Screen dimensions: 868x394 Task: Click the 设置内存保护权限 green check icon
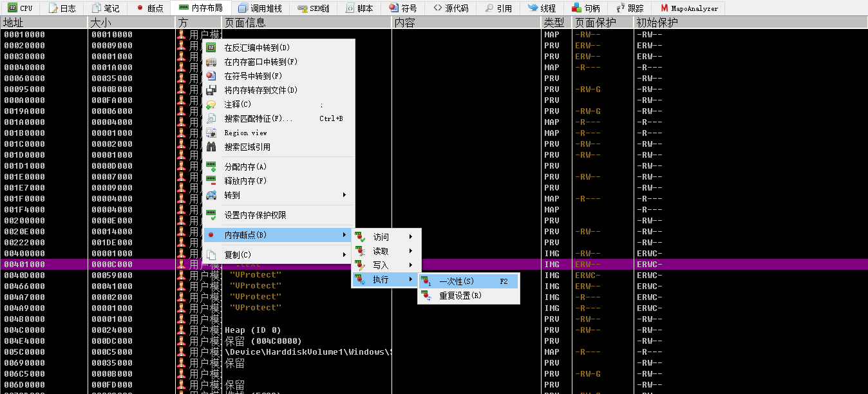[211, 215]
